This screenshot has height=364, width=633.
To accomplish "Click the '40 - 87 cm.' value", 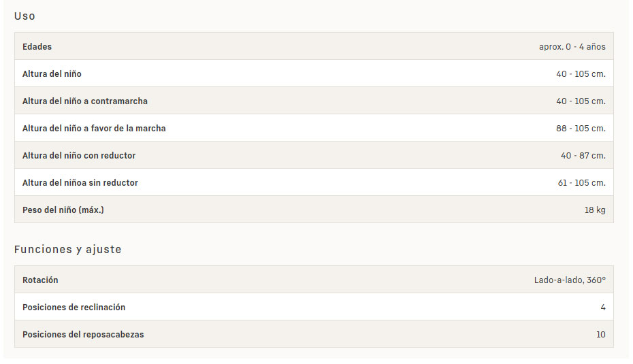I will click(583, 155).
